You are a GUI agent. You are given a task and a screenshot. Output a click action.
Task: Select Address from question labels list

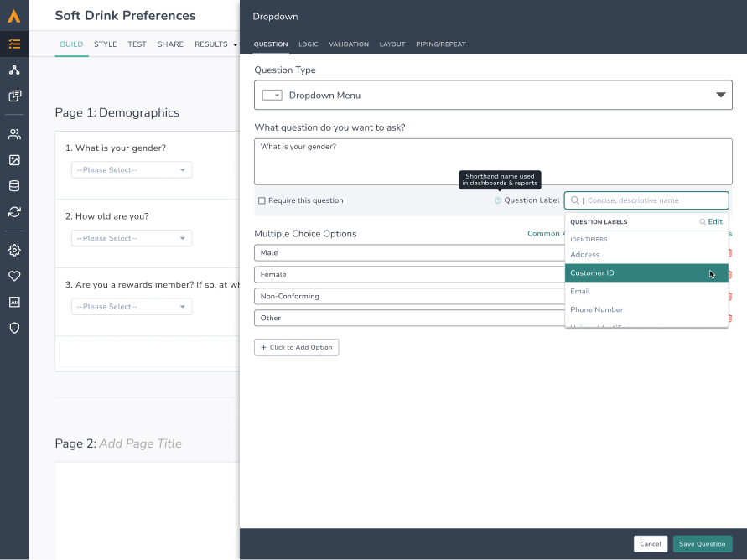[646, 255]
